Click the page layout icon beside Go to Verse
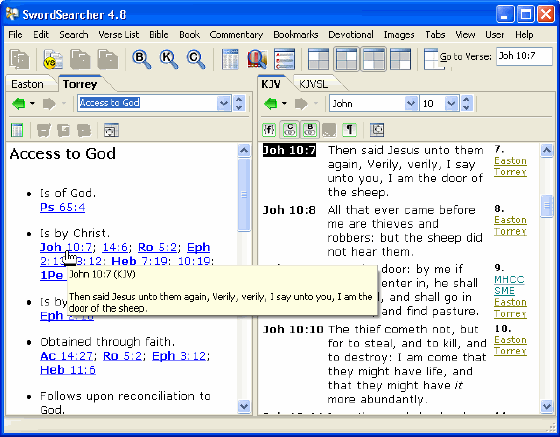The image size is (560, 437). click(x=431, y=59)
